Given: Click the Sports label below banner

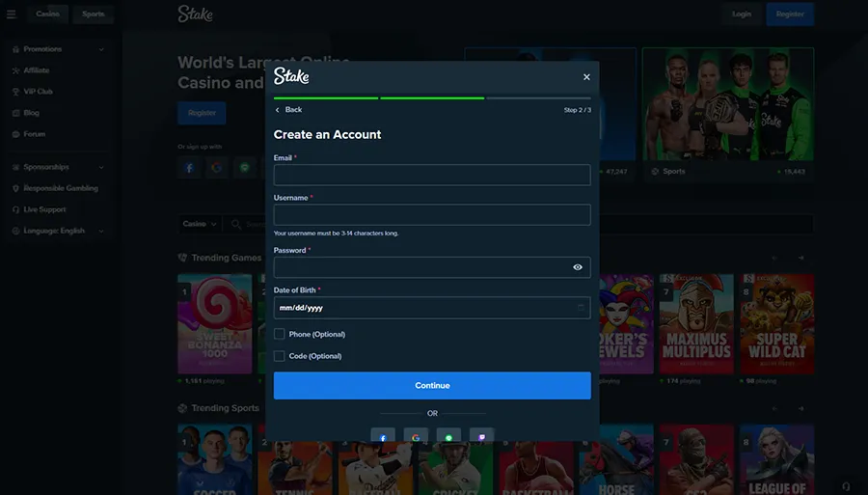Looking at the screenshot, I should pyautogui.click(x=674, y=172).
